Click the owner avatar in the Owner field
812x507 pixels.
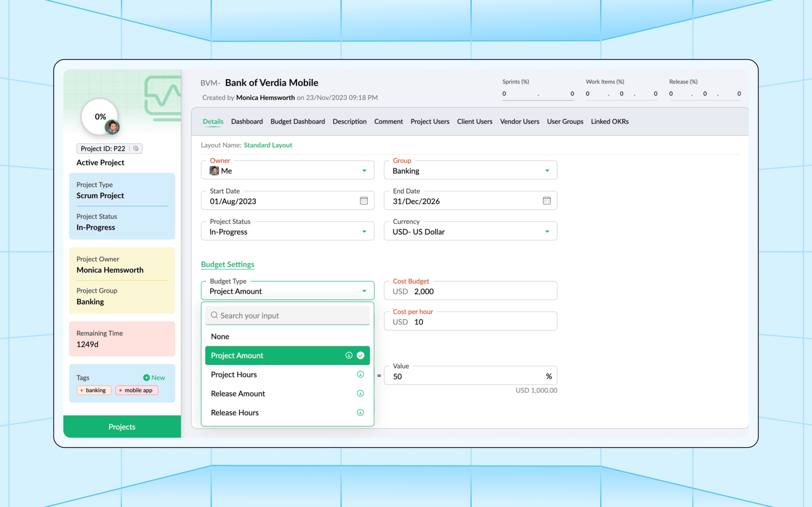[x=214, y=171]
